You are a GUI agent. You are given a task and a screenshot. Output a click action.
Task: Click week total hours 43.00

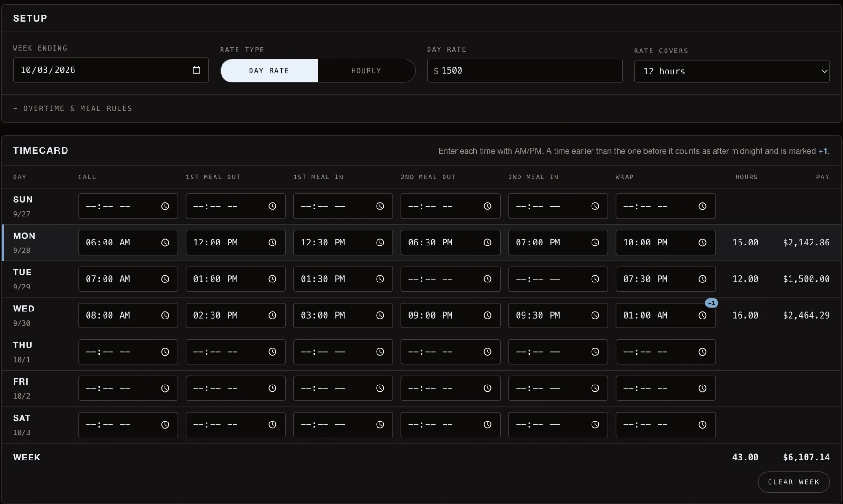(x=745, y=457)
